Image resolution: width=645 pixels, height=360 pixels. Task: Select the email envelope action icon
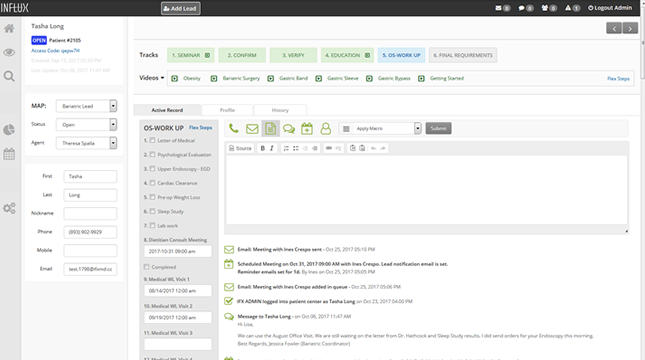click(x=252, y=129)
